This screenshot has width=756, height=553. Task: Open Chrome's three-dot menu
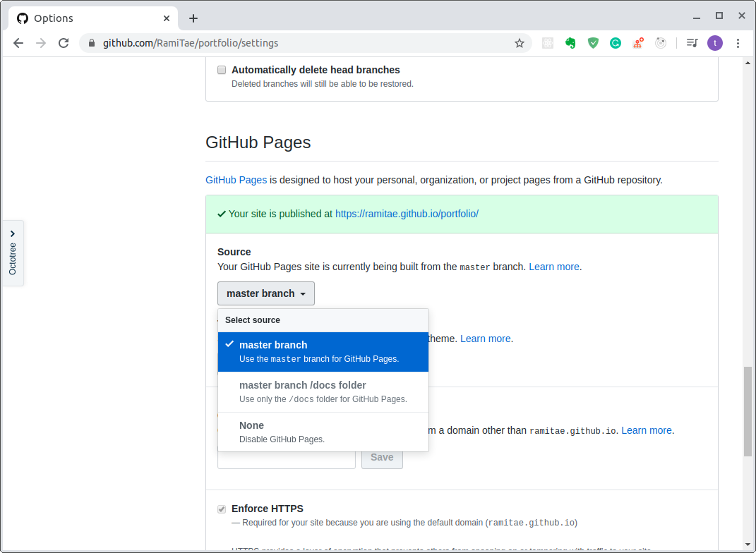tap(738, 43)
